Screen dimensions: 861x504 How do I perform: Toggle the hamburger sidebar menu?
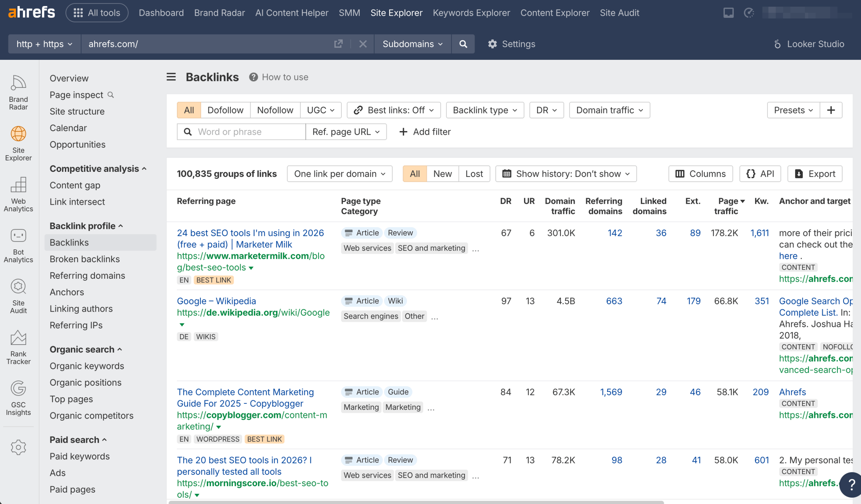(x=171, y=77)
